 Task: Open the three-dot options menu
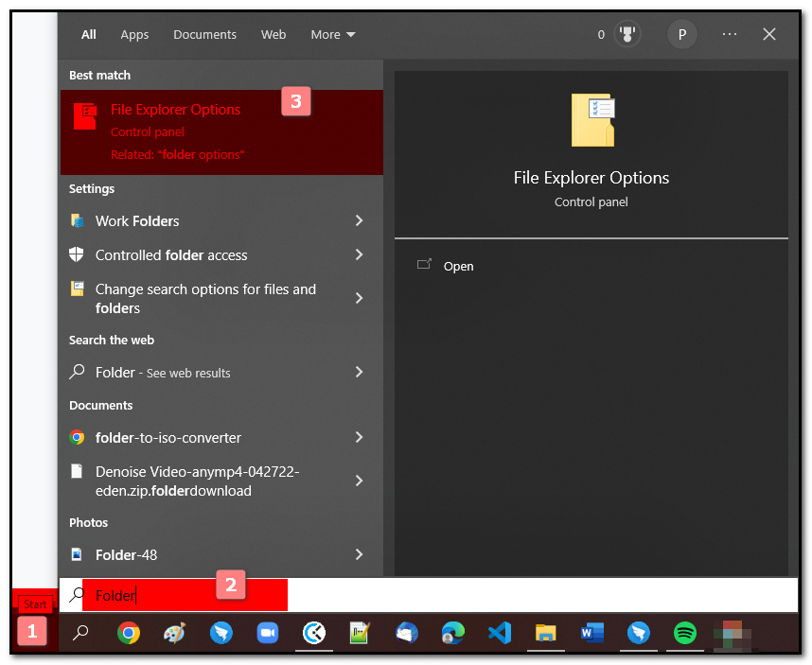(x=730, y=34)
